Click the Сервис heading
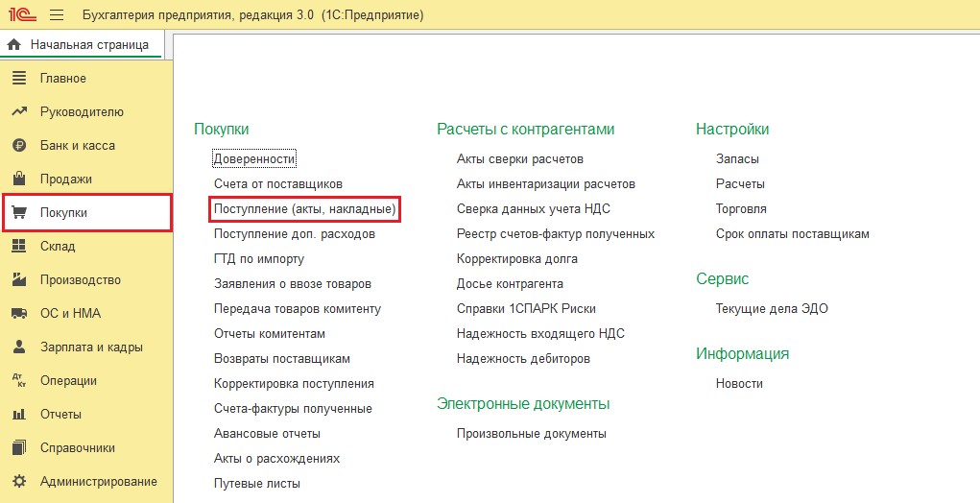 [723, 278]
